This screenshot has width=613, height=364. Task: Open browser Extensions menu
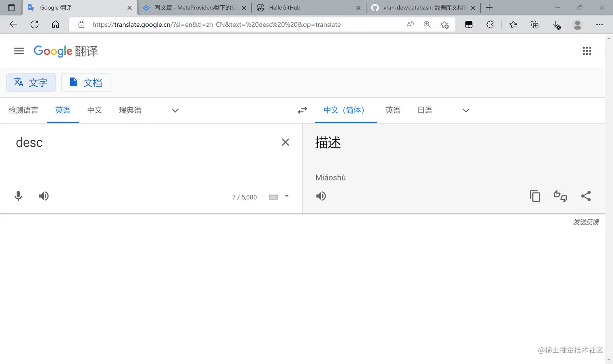tap(490, 24)
